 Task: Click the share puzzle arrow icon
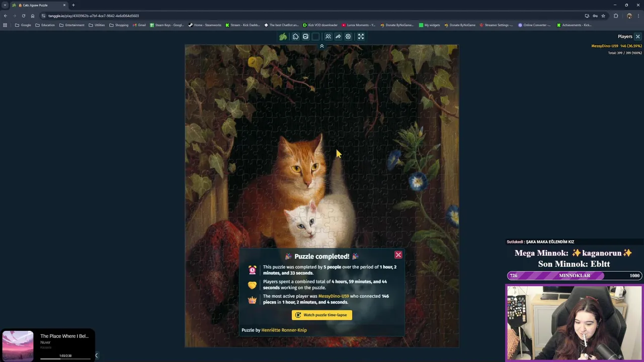click(x=338, y=37)
